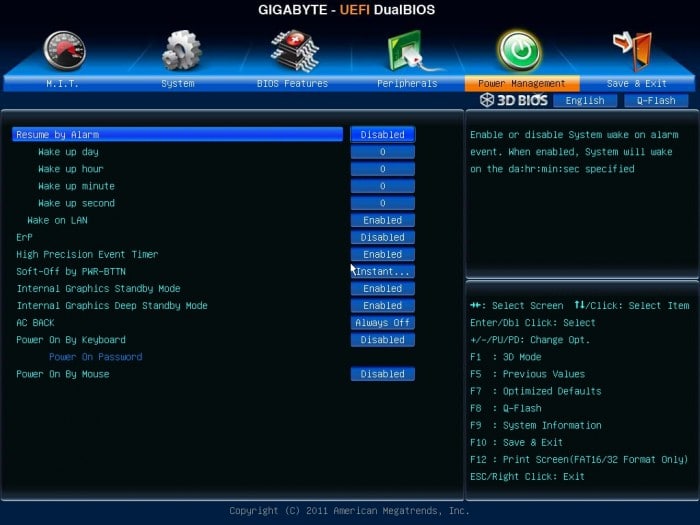Select the ErP label
The width and height of the screenshot is (700, 525).
24,237
